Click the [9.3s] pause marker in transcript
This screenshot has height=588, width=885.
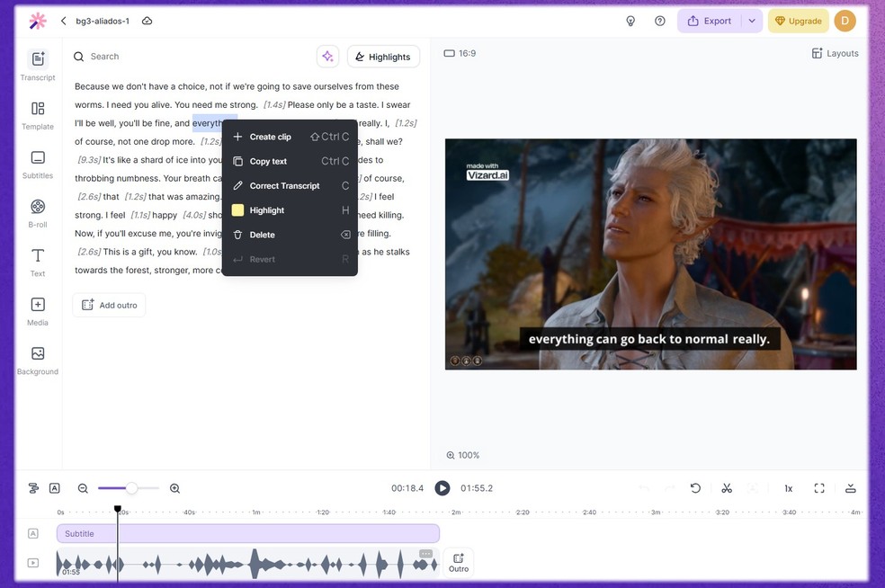click(89, 160)
